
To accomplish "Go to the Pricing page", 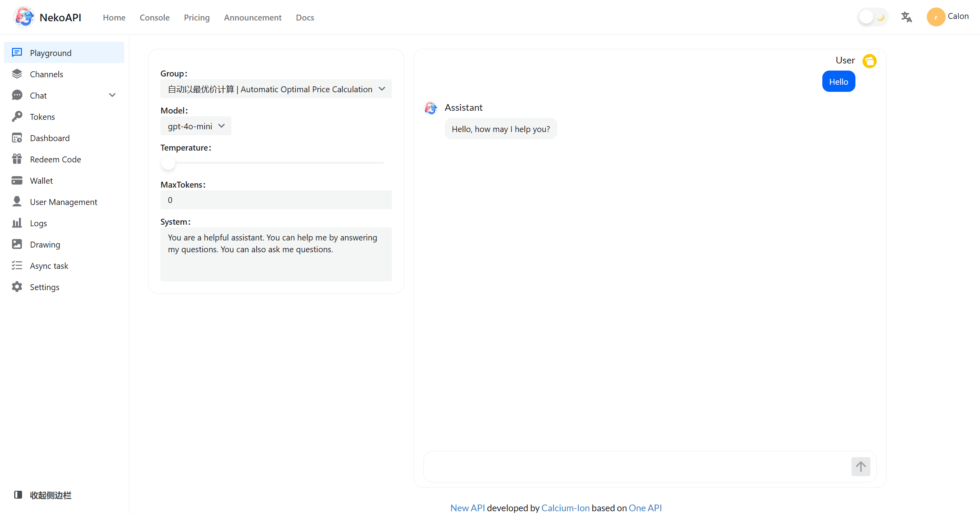I will pyautogui.click(x=197, y=17).
